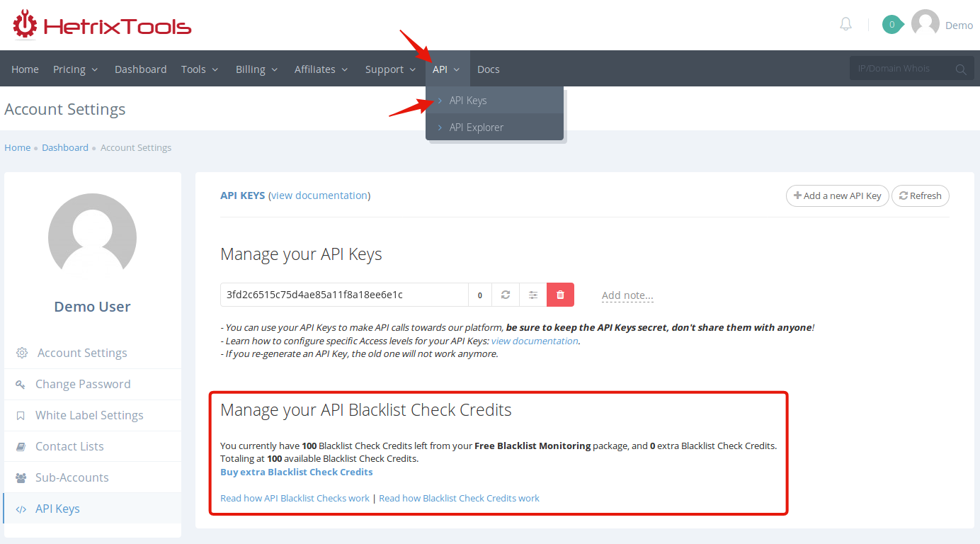Open the Docs page
Screen dimensions: 980x544
tap(489, 69)
